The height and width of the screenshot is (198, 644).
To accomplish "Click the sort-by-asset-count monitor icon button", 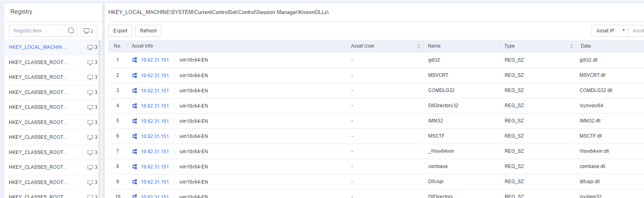I will (88, 31).
